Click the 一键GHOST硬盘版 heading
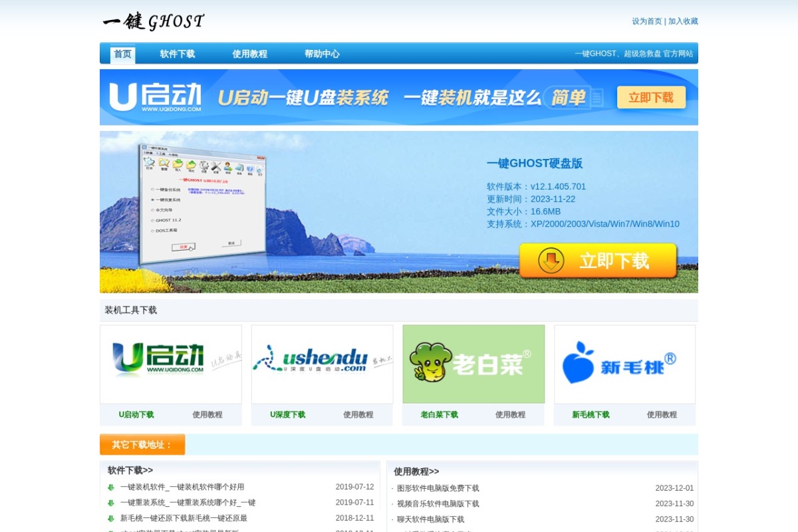The height and width of the screenshot is (532, 798). coord(535,164)
